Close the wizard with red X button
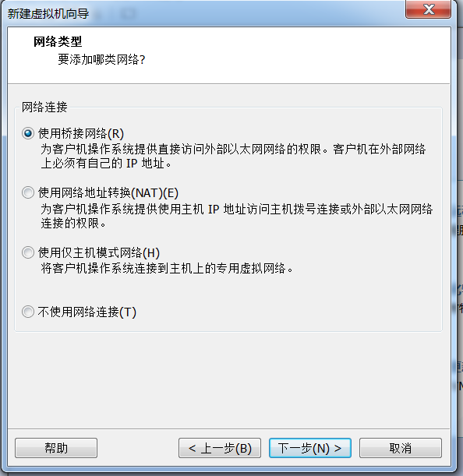The width and height of the screenshot is (463, 476). [x=429, y=9]
